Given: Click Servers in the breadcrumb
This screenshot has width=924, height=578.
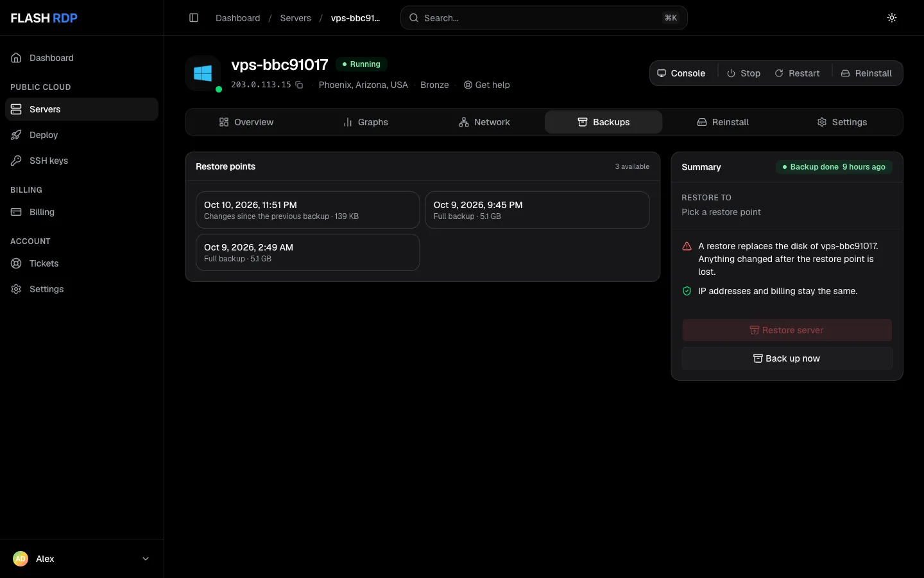Looking at the screenshot, I should [x=295, y=18].
